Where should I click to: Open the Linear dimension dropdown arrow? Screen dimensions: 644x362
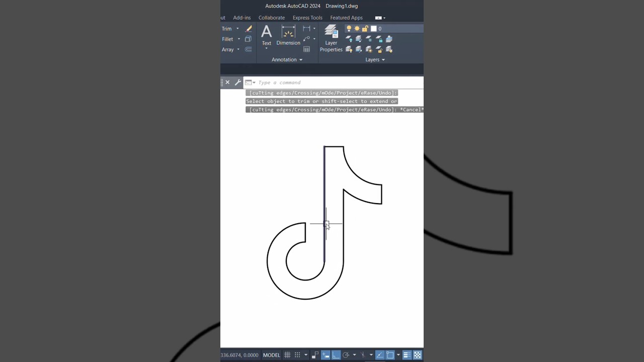click(314, 29)
